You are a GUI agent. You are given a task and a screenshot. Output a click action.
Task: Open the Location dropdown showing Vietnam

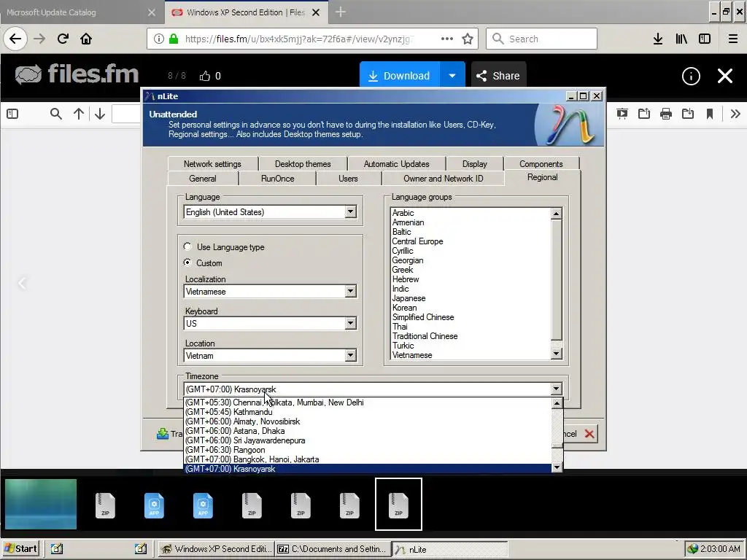click(270, 355)
